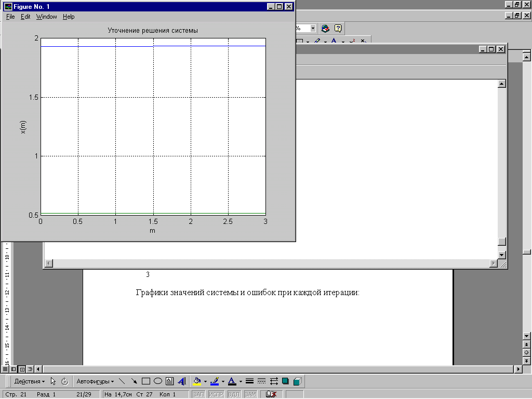Click Select Browse Object circle button
The width and height of the screenshot is (532, 399).
(527, 353)
